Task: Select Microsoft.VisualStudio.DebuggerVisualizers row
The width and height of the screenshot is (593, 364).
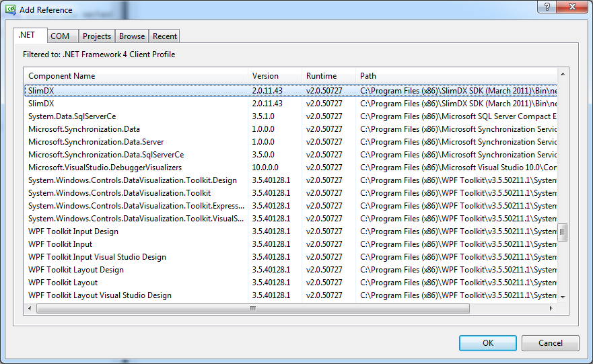Action: pyautogui.click(x=291, y=168)
